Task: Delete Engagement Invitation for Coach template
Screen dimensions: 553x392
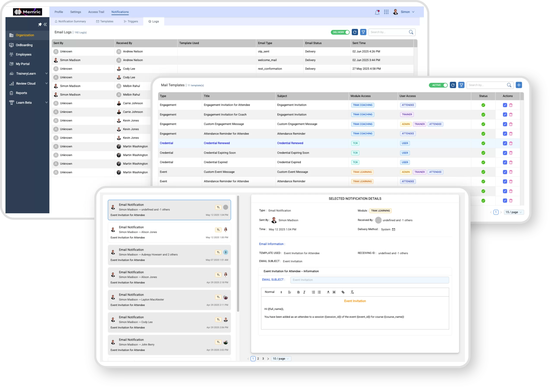Action: coord(511,115)
